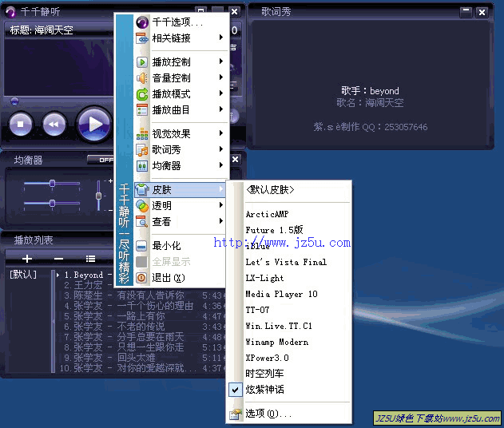Select track 6 张学友 不老的传说

(143, 327)
